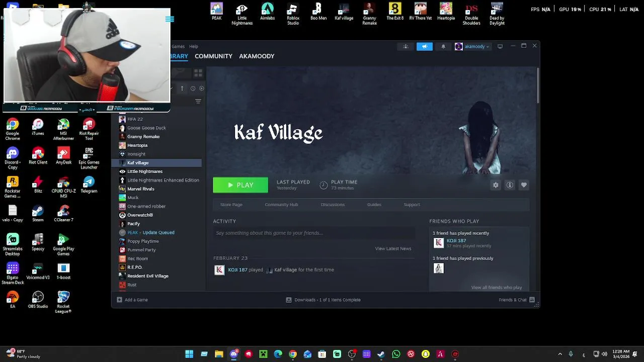The width and height of the screenshot is (644, 362).
Task: Click Discord in the Windows taskbar
Action: tap(234, 354)
